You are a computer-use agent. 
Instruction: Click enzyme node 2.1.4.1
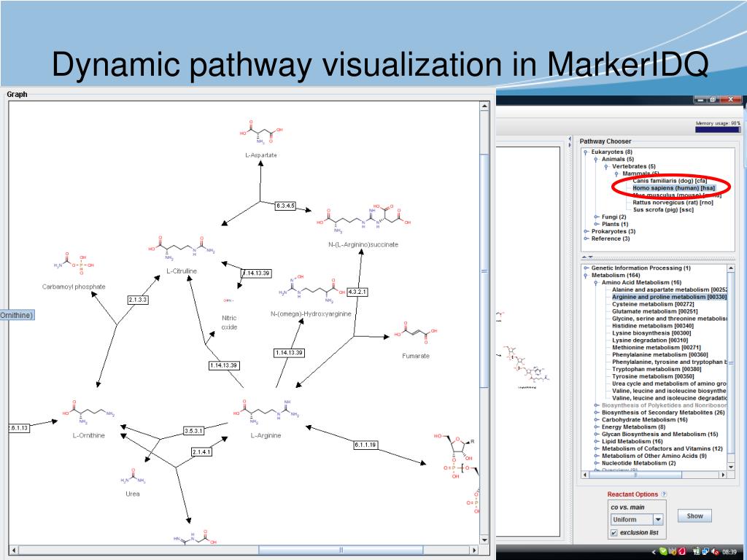(201, 452)
